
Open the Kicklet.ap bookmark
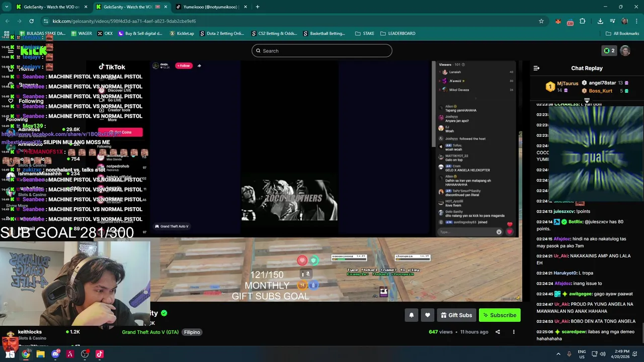pyautogui.click(x=182, y=34)
